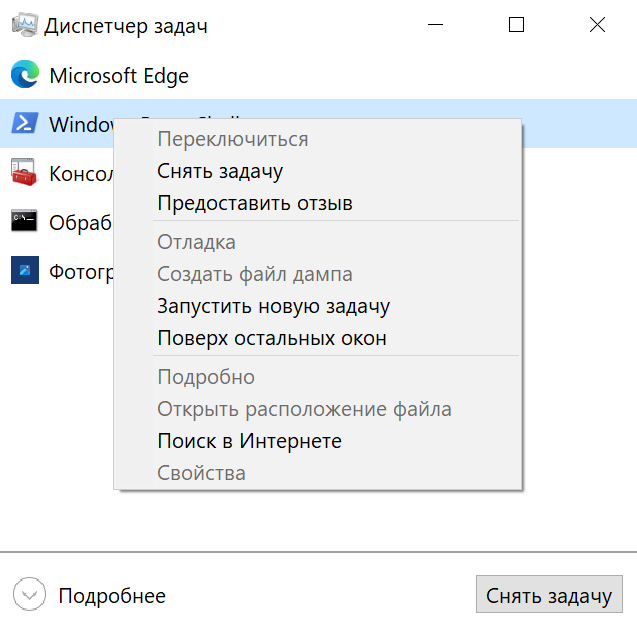Select "Предоставить отзыв" from context menu
This screenshot has height=634, width=637.
(255, 204)
